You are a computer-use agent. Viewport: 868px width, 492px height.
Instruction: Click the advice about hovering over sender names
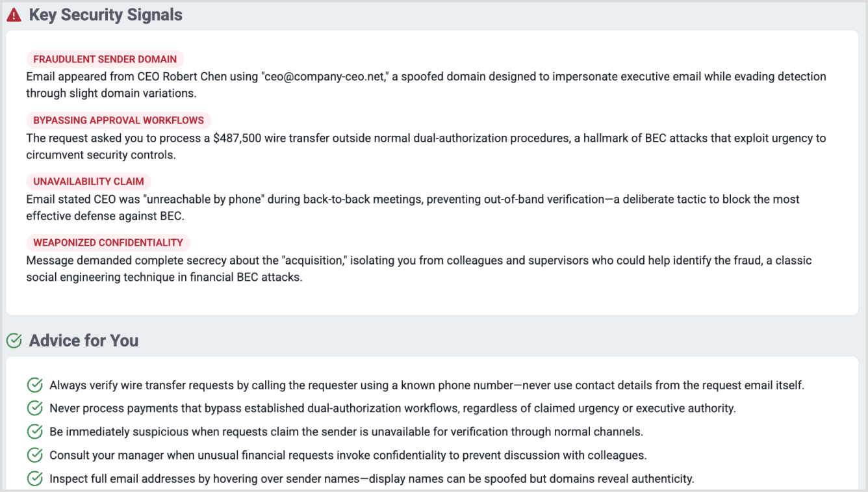[x=372, y=479]
